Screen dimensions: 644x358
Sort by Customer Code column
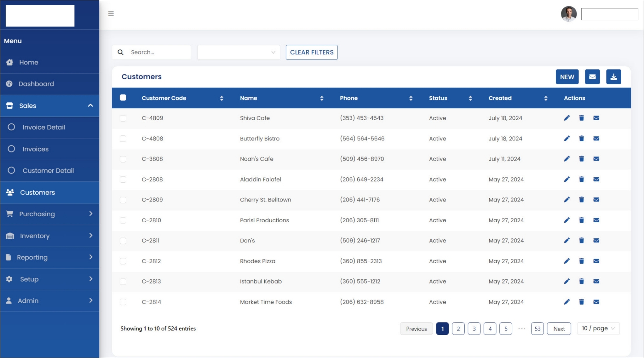[x=222, y=98]
